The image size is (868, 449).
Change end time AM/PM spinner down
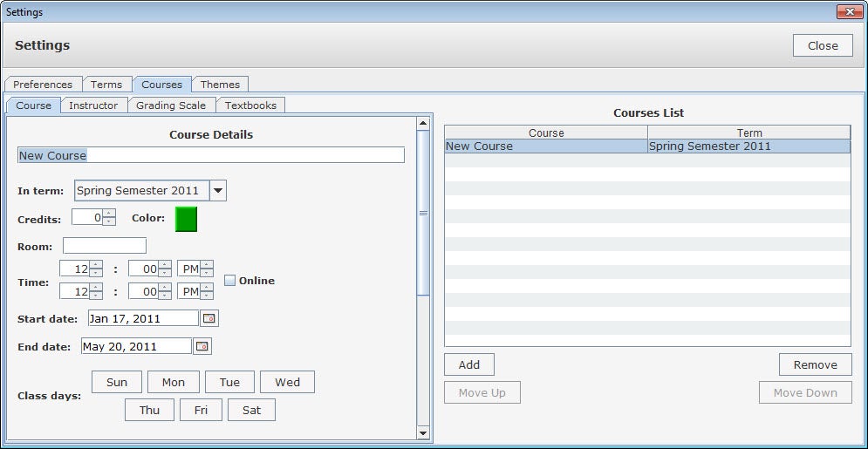point(207,296)
